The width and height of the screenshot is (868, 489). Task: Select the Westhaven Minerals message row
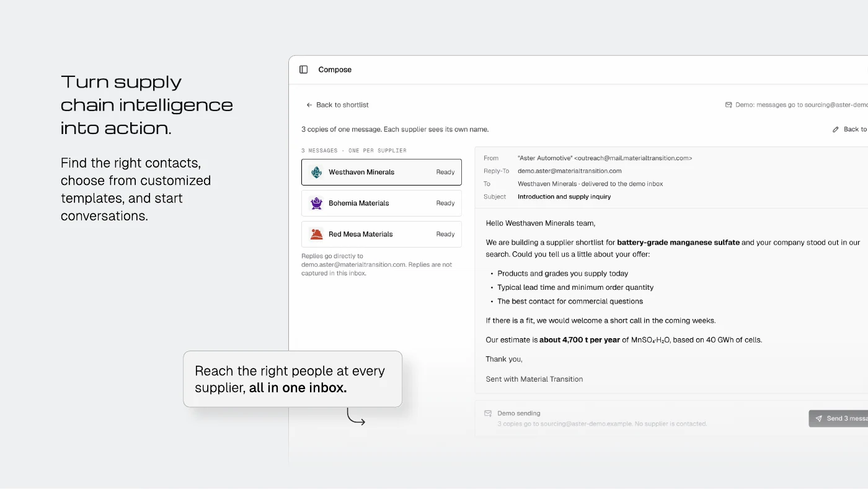[x=381, y=173]
